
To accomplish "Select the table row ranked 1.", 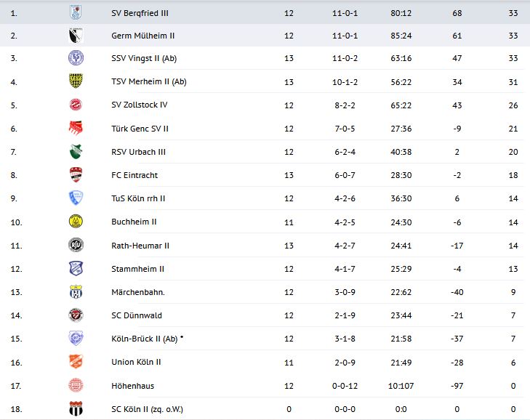I will click(265, 12).
